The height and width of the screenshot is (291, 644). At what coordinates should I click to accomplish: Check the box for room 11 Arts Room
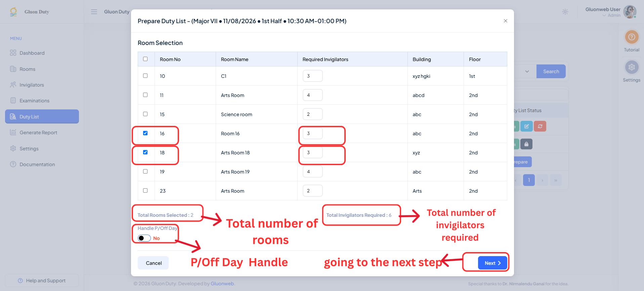click(145, 95)
